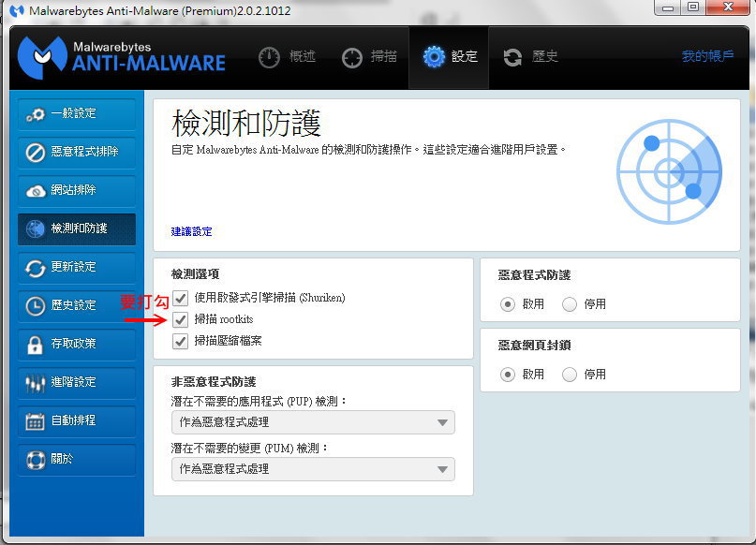Viewport: 756px width, 545px height.
Task: Switch to the 掃描 tab
Action: pos(369,57)
